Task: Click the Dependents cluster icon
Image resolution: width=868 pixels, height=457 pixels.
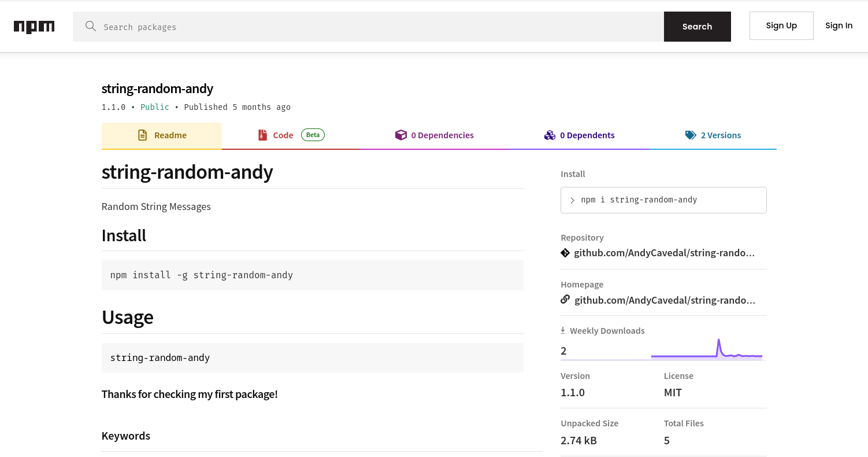Action: coord(550,134)
